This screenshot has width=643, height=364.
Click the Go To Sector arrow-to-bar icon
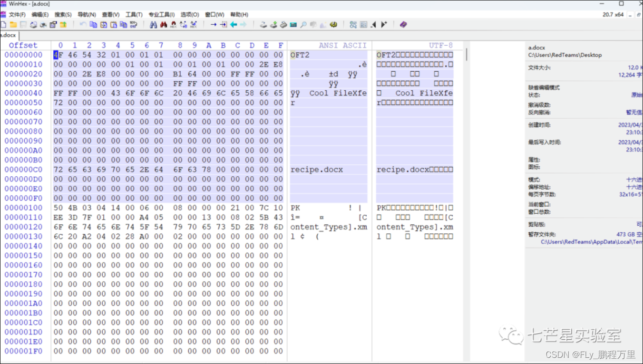click(x=224, y=24)
